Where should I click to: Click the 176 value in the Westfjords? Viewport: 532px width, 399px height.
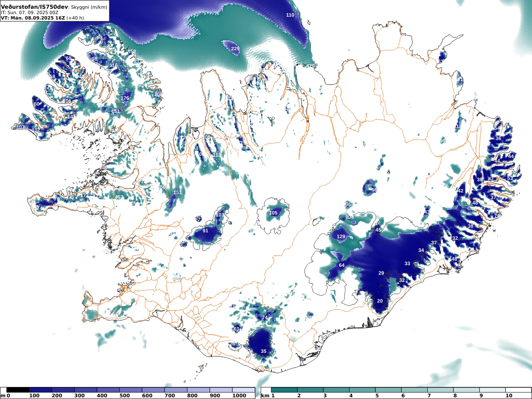pyautogui.click(x=125, y=98)
